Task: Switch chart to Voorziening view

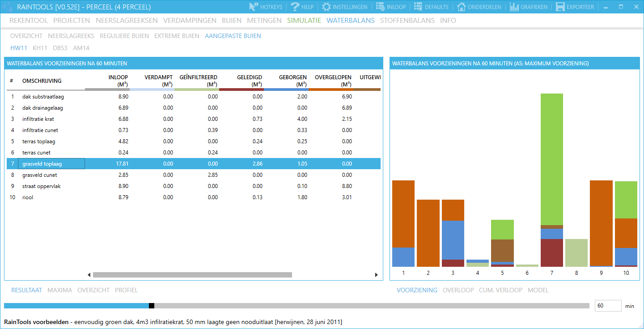Action: click(x=417, y=290)
